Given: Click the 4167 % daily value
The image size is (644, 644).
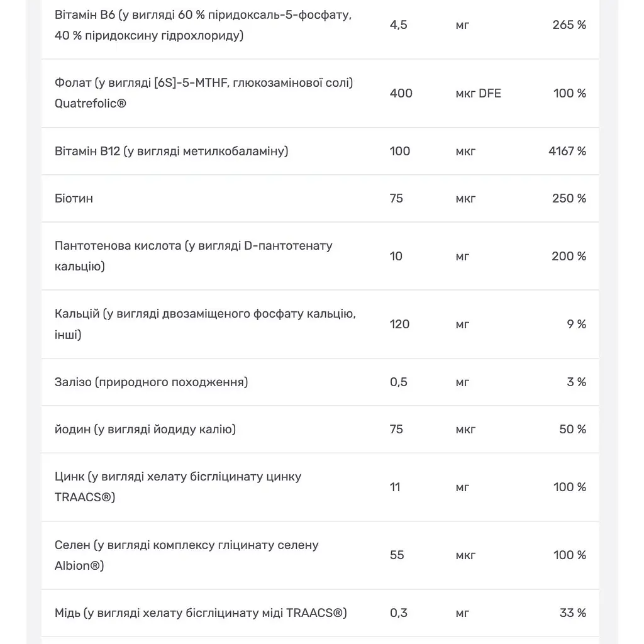Looking at the screenshot, I should pos(567,151).
